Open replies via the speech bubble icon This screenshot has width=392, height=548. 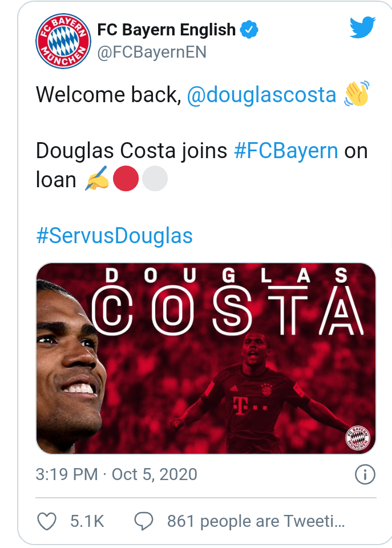pos(144,521)
